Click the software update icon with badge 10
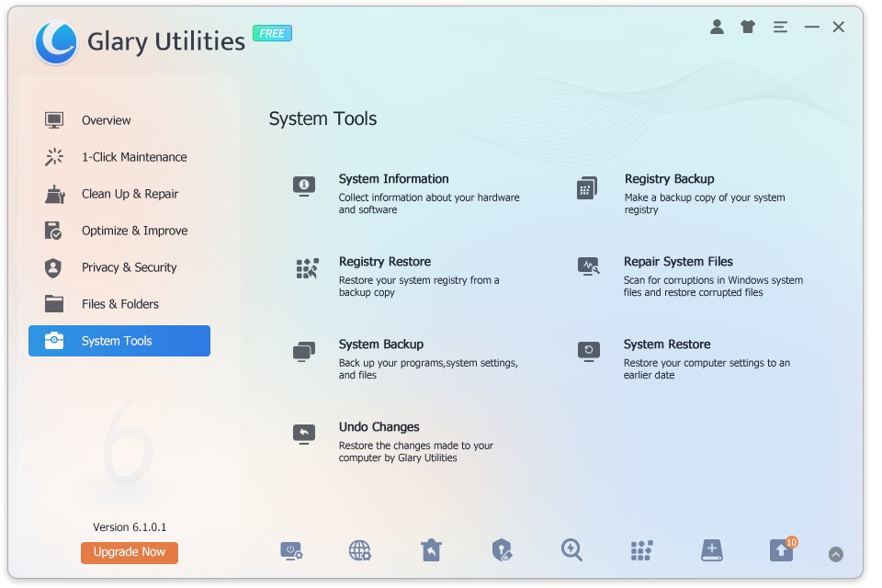This screenshot has width=882, height=588. pyautogui.click(x=781, y=550)
